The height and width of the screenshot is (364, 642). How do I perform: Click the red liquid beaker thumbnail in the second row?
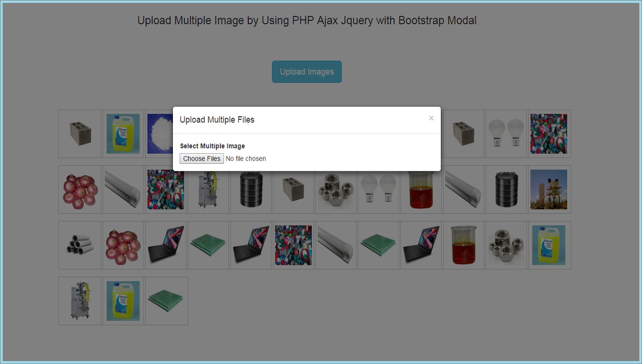click(421, 189)
